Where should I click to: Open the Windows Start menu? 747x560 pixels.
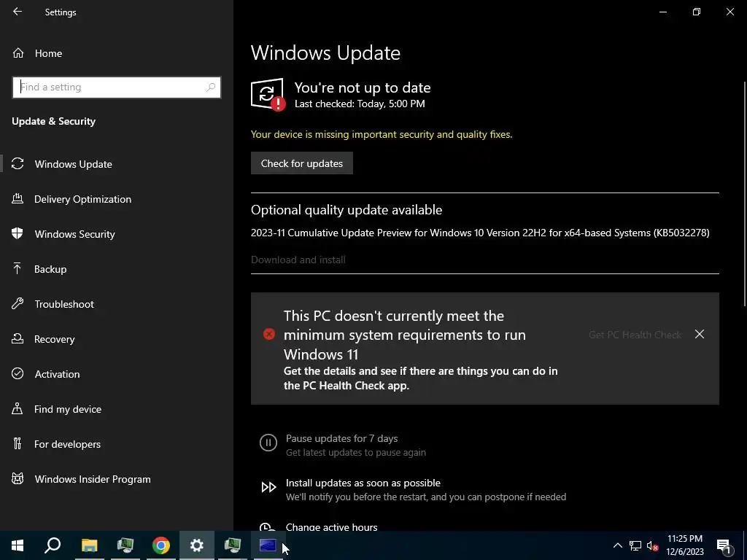18,545
